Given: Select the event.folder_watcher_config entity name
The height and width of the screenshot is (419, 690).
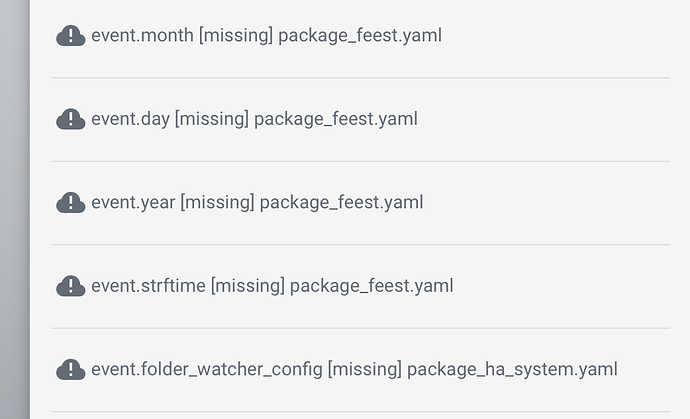Looking at the screenshot, I should [208, 369].
